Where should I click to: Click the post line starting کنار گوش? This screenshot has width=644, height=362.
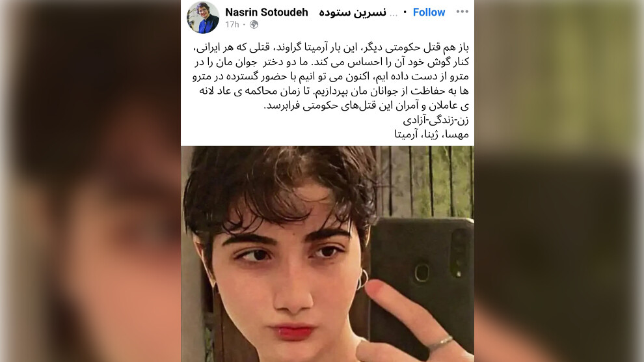[x=332, y=62]
